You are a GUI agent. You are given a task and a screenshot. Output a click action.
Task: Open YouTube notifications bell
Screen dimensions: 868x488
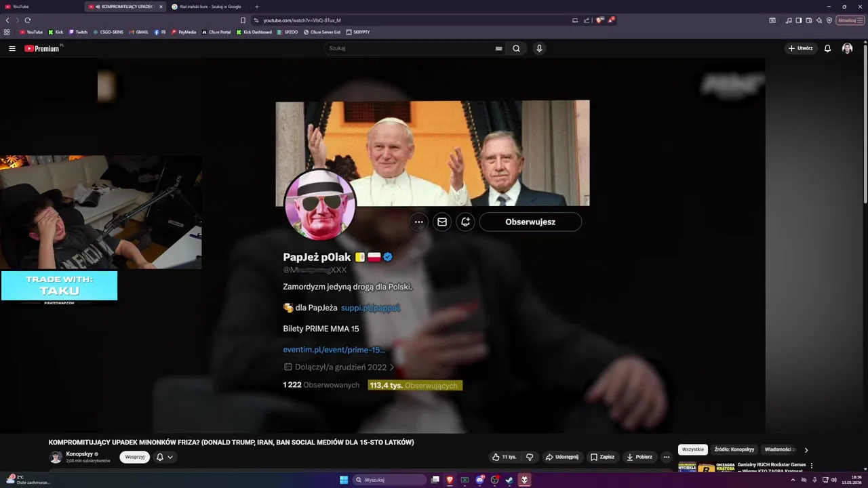(827, 49)
